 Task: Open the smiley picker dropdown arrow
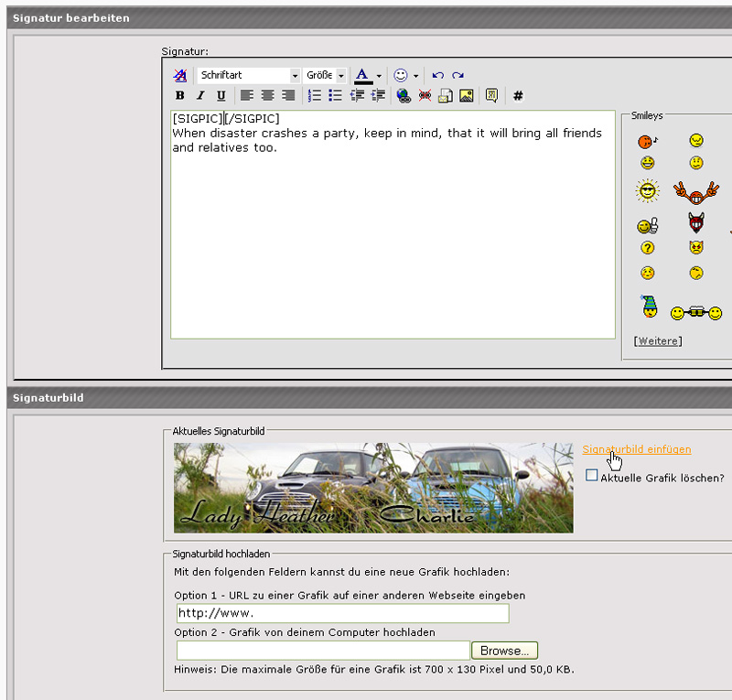tap(415, 76)
